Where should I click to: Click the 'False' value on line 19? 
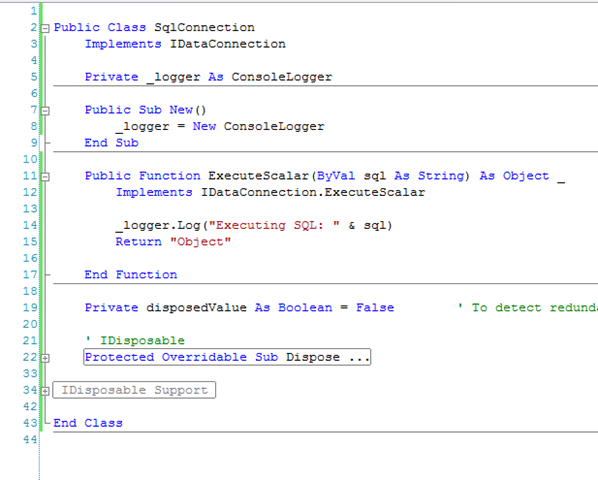pyautogui.click(x=375, y=307)
